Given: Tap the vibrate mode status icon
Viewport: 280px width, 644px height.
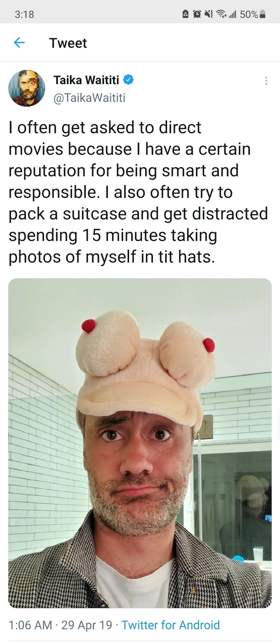Looking at the screenshot, I should point(209,14).
